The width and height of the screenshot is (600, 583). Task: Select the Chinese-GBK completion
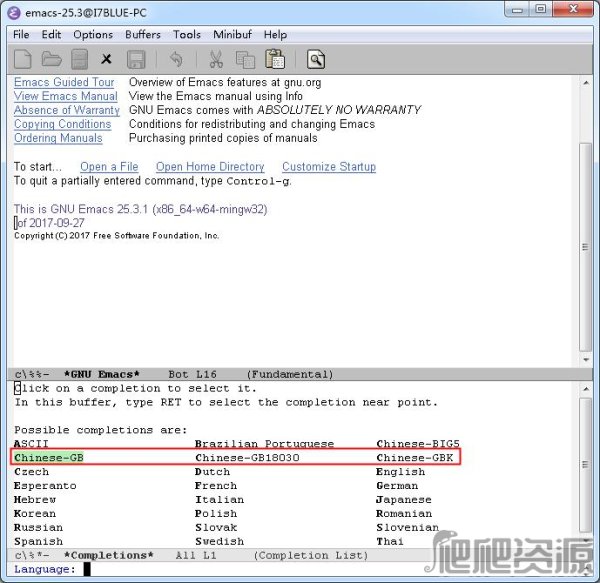click(x=414, y=458)
